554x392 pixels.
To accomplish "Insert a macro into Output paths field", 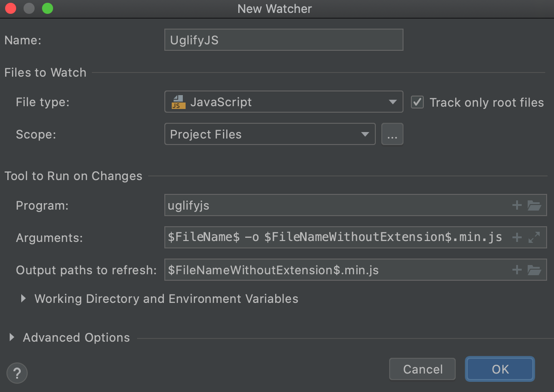I will (x=517, y=270).
